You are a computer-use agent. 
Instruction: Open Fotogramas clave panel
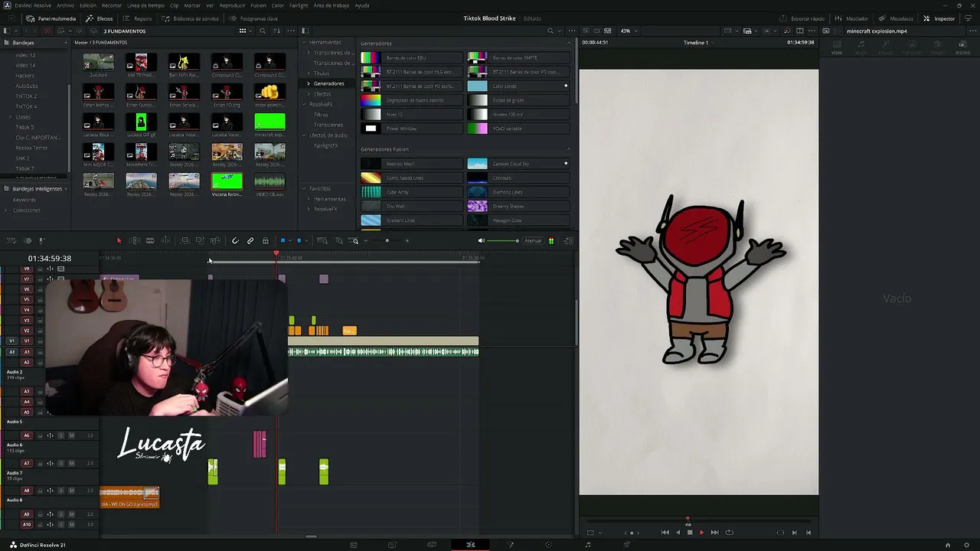click(x=254, y=18)
